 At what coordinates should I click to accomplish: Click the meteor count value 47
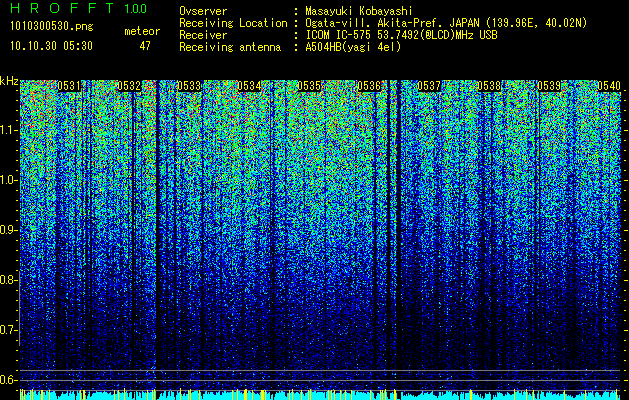pyautogui.click(x=145, y=46)
